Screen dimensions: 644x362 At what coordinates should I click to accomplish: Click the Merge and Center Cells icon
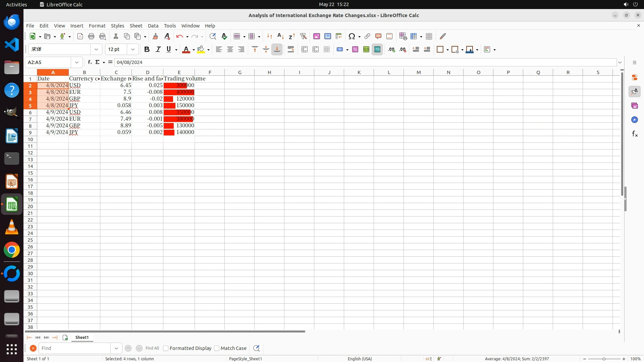click(x=305, y=50)
